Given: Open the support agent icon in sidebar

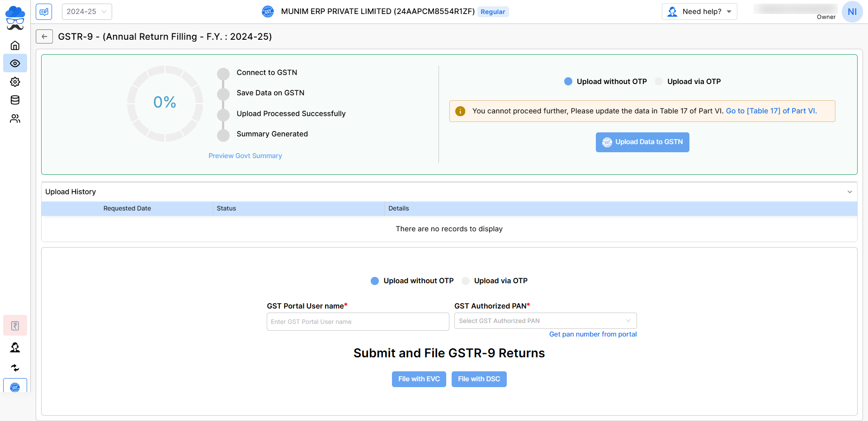Looking at the screenshot, I should point(15,347).
